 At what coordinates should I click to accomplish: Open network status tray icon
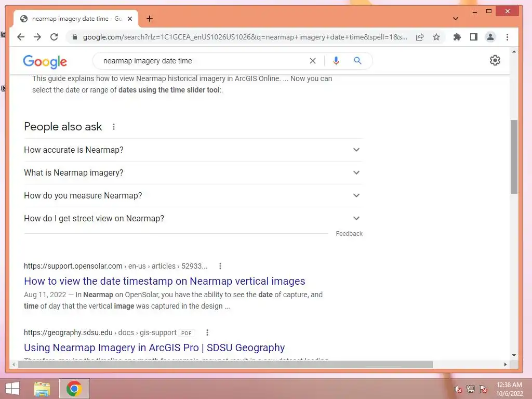click(471, 389)
